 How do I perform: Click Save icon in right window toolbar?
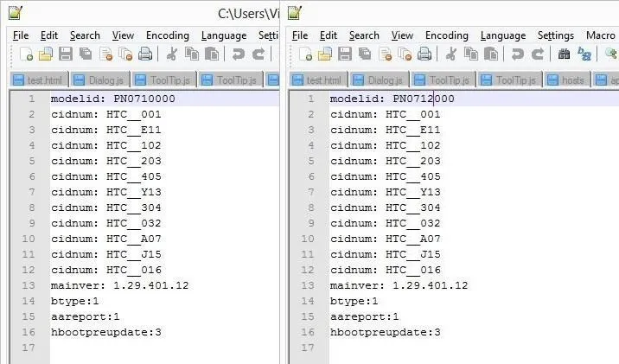coord(345,54)
